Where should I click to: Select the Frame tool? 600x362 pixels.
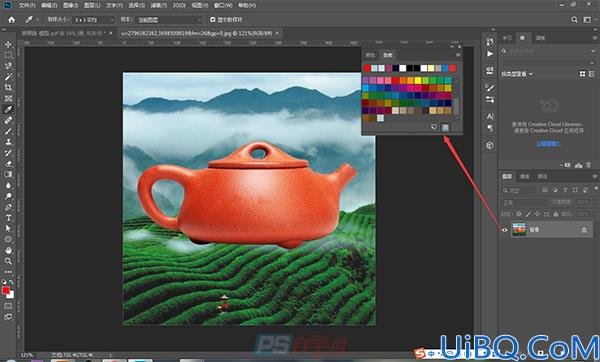(x=8, y=99)
